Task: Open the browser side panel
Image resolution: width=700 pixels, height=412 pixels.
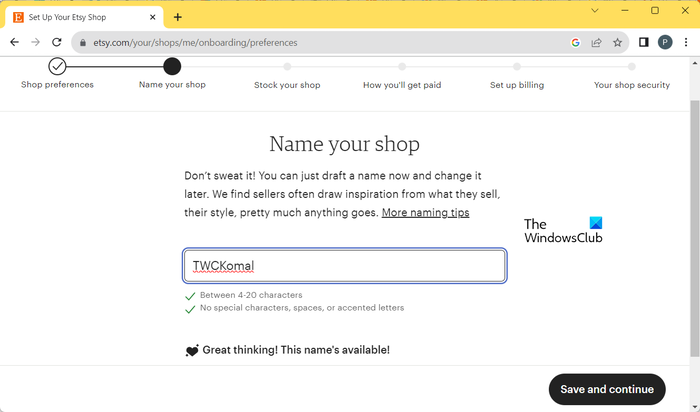Action: [x=644, y=43]
